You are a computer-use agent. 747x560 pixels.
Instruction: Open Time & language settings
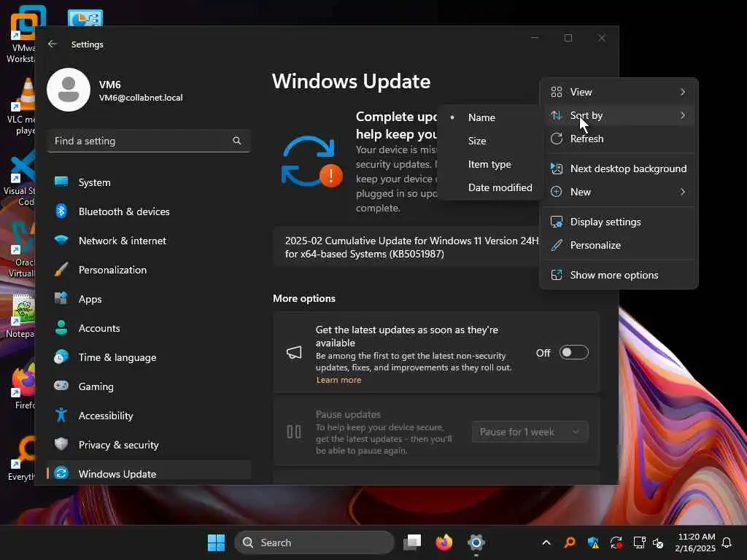tap(149, 357)
